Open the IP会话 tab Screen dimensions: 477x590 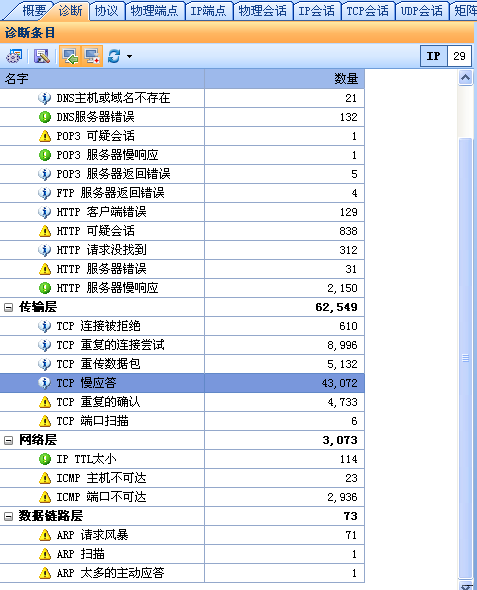click(316, 11)
